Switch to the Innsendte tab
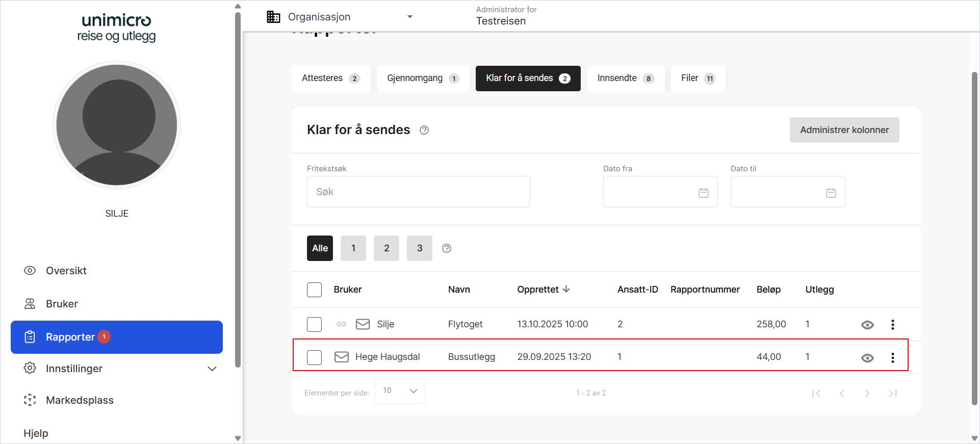The image size is (980, 444). point(625,79)
